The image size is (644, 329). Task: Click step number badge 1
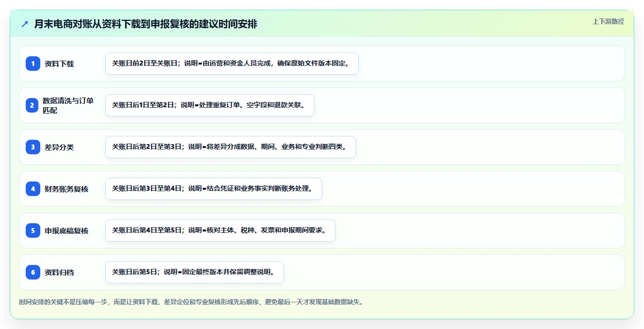[x=33, y=64]
